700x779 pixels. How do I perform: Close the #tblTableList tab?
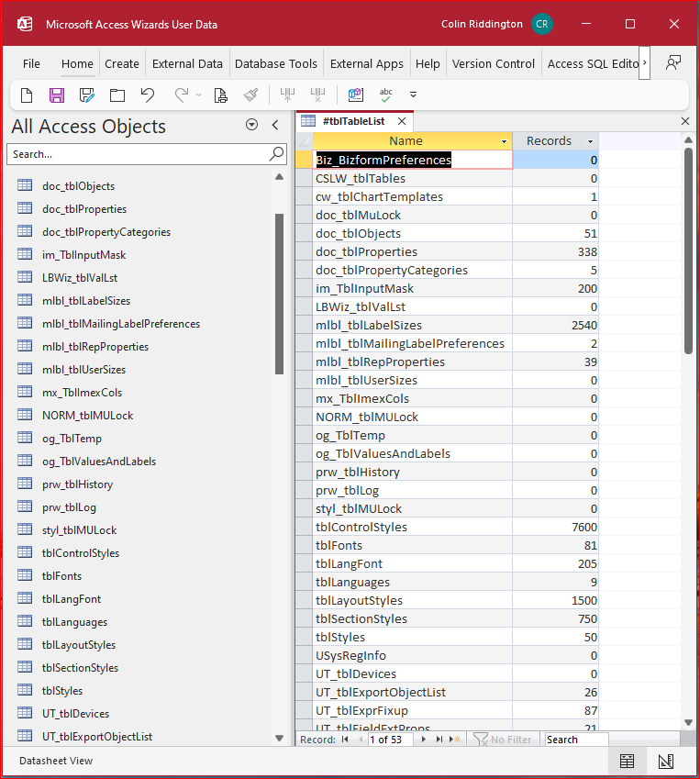click(402, 121)
